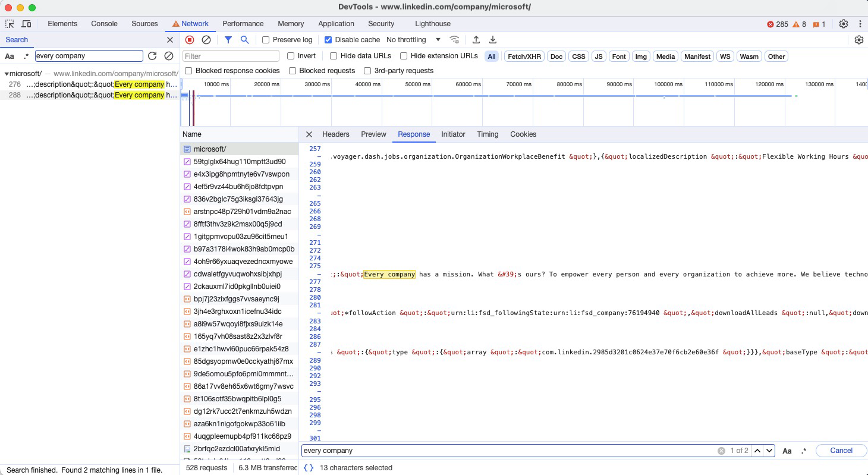868x475 pixels.
Task: Collapse the microsoft/ search results group
Action: pyautogui.click(x=6, y=74)
